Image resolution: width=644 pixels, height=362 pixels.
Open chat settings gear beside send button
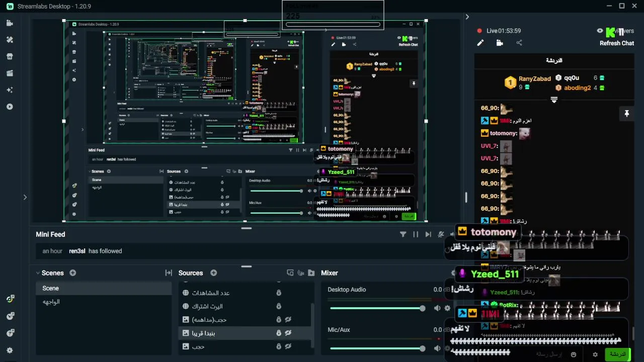(595, 354)
